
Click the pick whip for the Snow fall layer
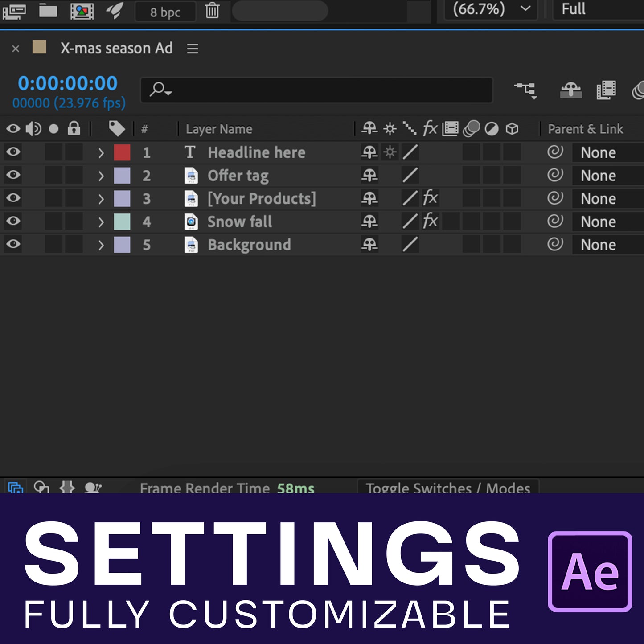[x=555, y=221]
